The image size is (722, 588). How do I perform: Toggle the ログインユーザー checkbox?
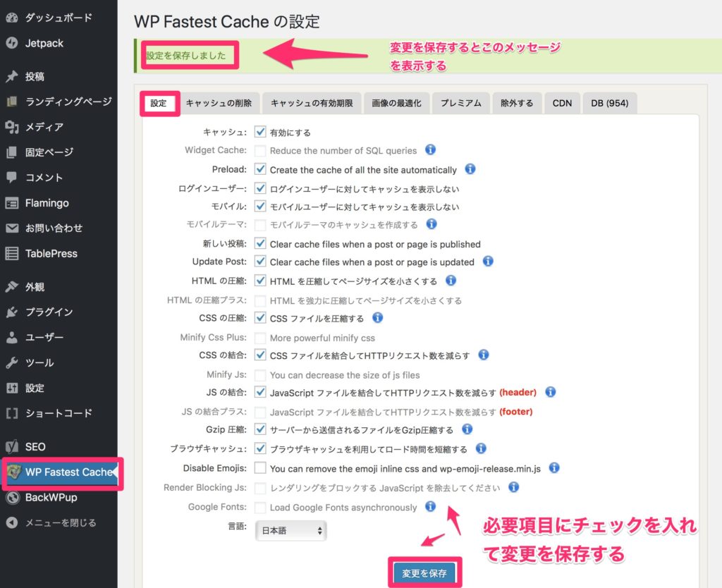pyautogui.click(x=260, y=188)
